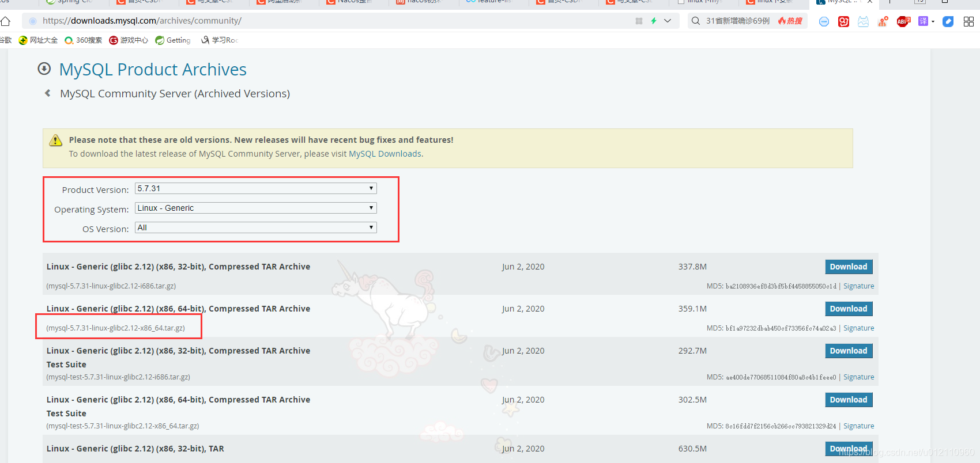
Task: Click the MD5 value starting with ae400de
Action: [x=781, y=377]
